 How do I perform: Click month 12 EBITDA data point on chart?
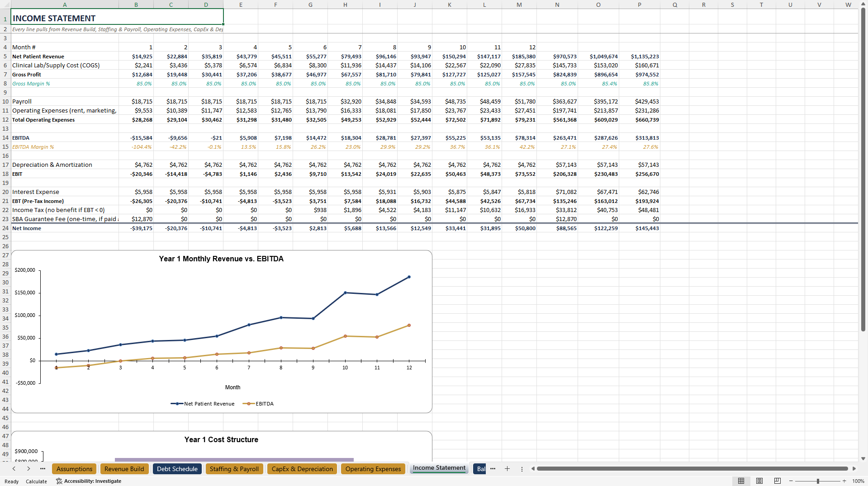(409, 325)
